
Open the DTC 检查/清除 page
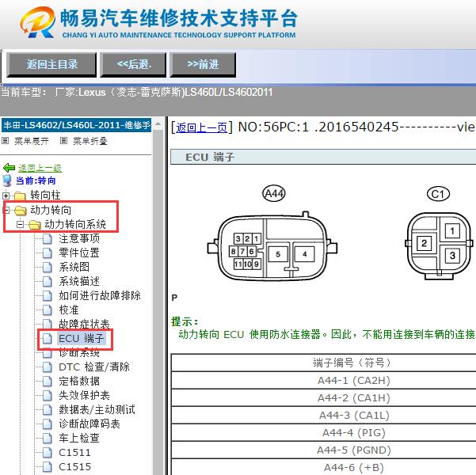point(94,367)
